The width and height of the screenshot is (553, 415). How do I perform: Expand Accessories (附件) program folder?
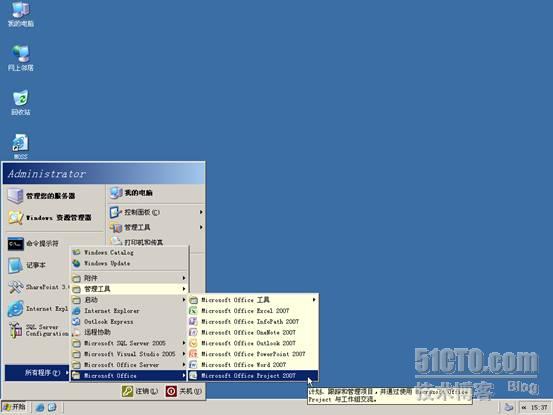129,278
